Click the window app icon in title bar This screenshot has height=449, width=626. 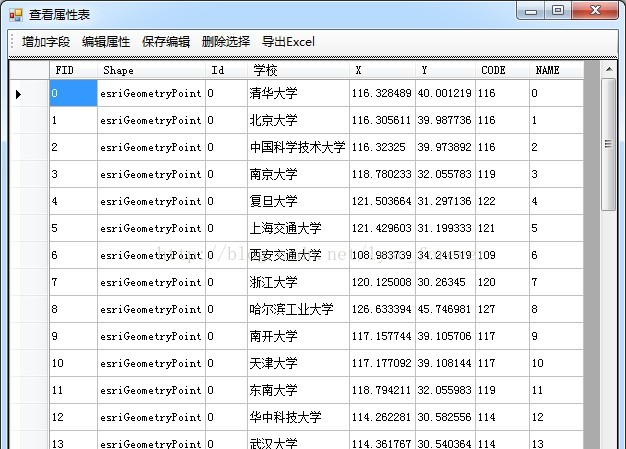(16, 15)
